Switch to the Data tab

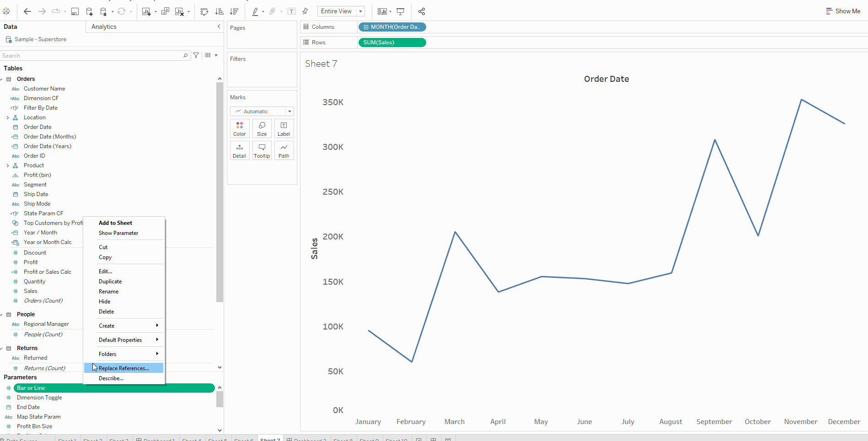11,27
